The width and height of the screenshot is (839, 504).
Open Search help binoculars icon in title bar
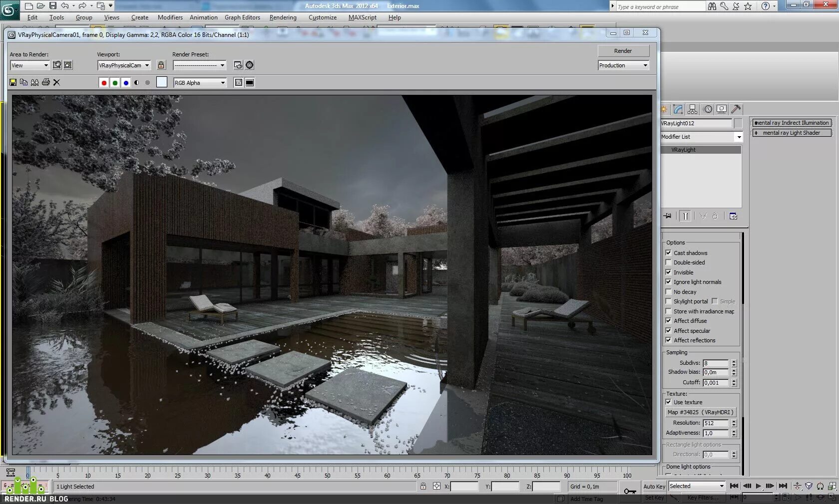(712, 6)
